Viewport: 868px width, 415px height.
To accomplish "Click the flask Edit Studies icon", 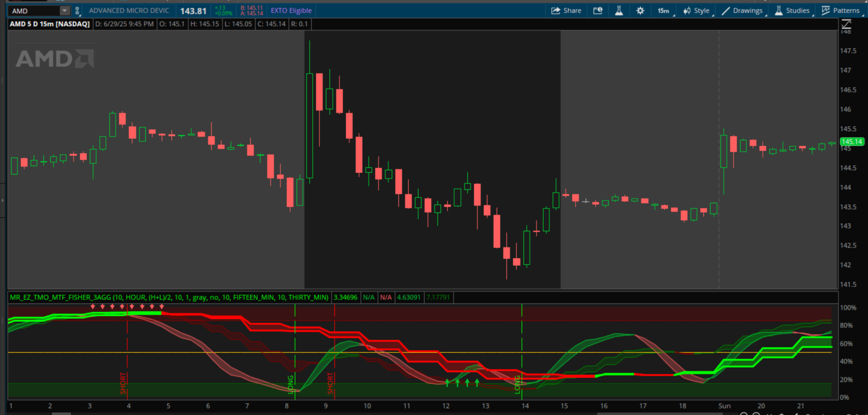I will pyautogui.click(x=619, y=11).
